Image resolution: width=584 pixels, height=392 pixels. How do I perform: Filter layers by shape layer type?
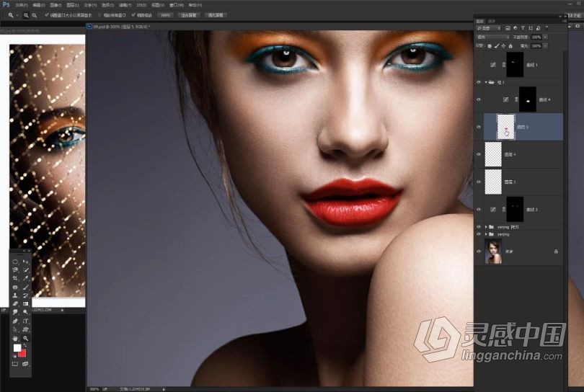[531, 28]
